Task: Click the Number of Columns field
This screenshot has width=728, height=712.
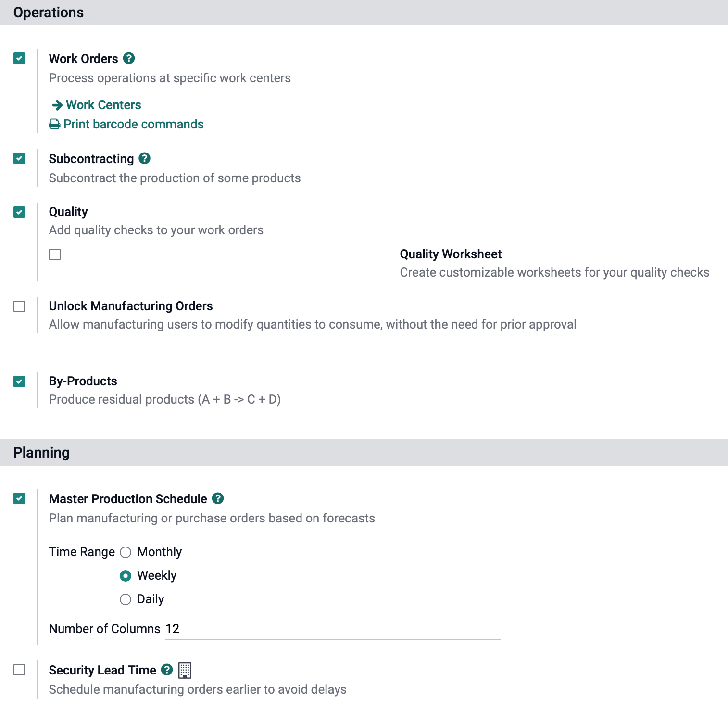Action: (x=333, y=629)
